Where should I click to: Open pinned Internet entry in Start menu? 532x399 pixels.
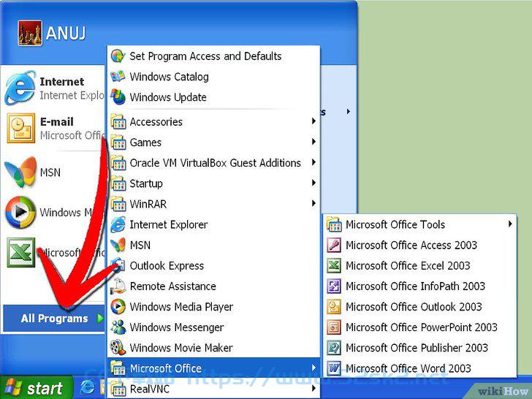tap(54, 88)
